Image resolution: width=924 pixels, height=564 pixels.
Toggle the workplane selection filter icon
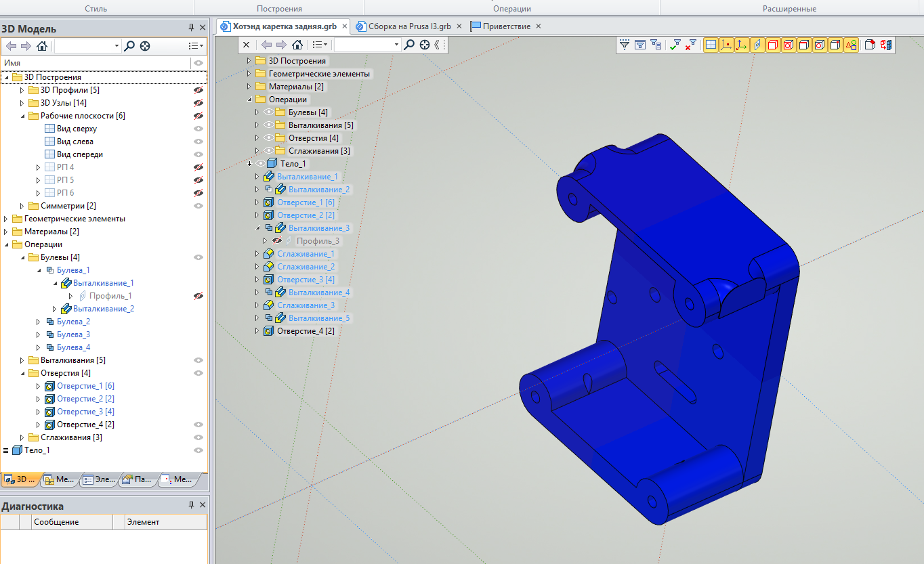tap(711, 45)
